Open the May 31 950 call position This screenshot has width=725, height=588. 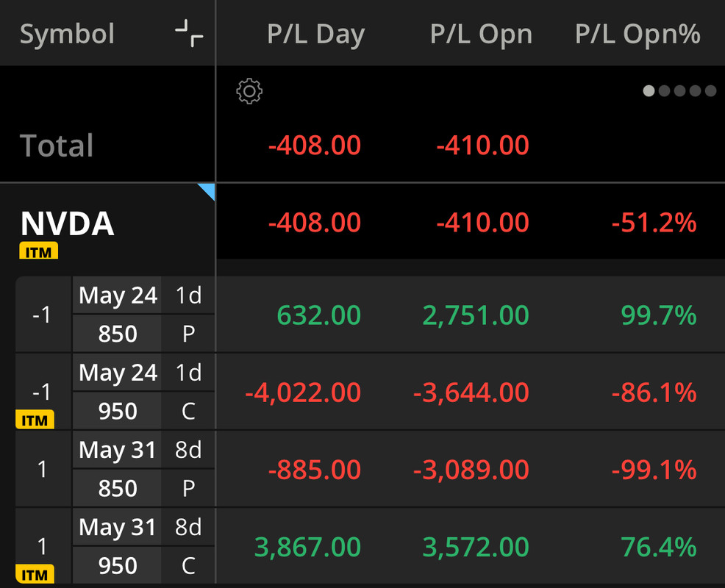click(118, 546)
